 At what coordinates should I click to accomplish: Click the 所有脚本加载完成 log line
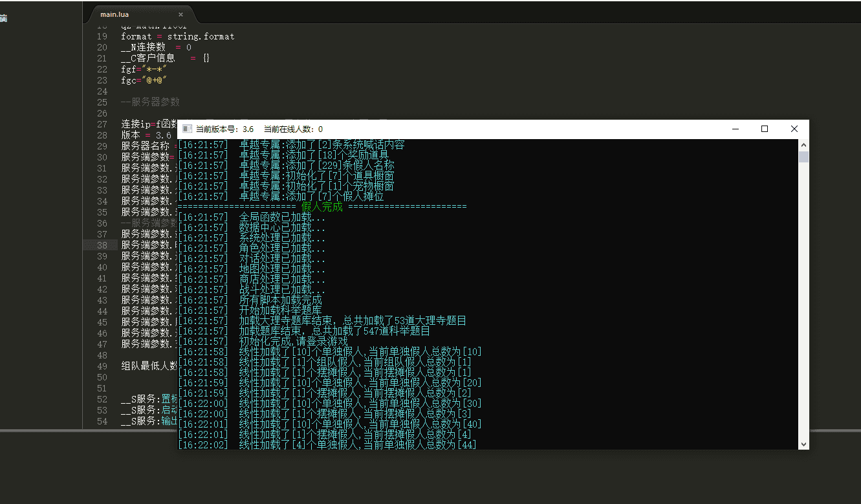[280, 300]
